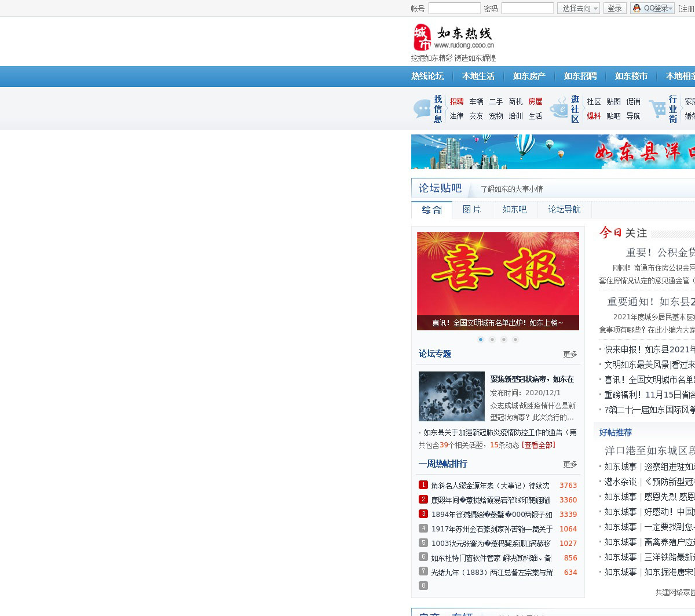695x616 pixels.
Task: Open the 洋口港至如东城区 recommended post
Action: pos(650,451)
